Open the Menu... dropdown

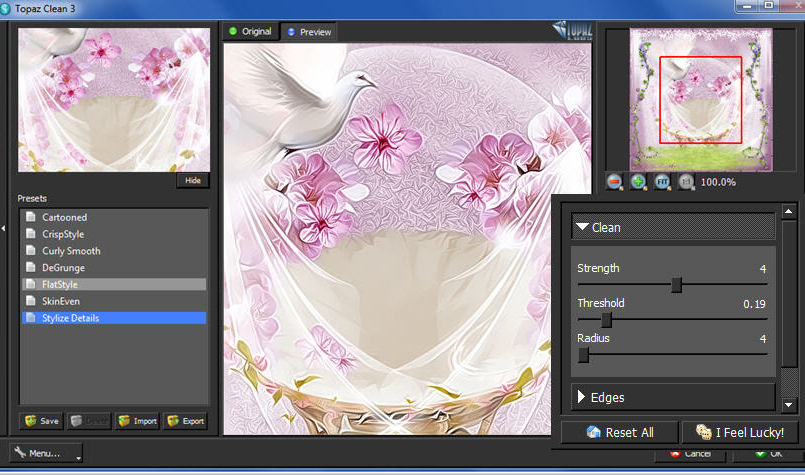46,453
